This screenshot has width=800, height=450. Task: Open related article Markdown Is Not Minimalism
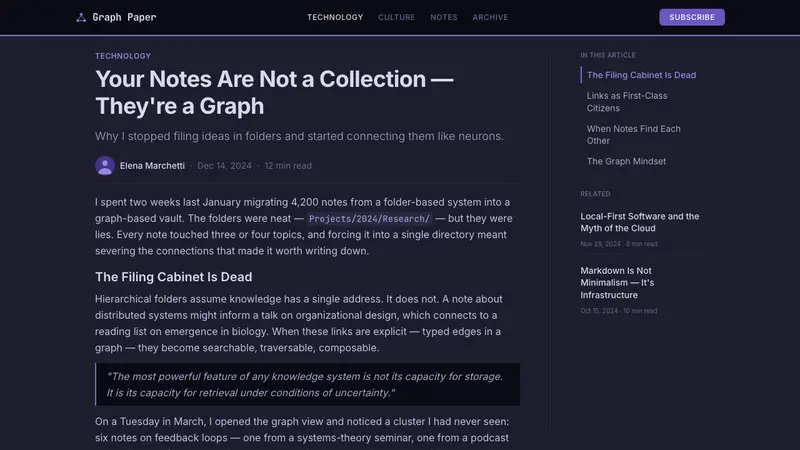tap(617, 283)
